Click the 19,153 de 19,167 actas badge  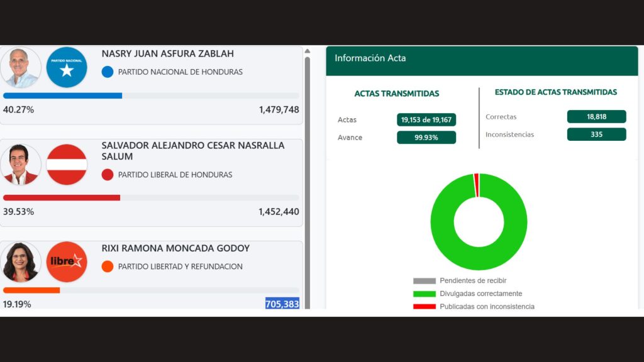click(426, 120)
